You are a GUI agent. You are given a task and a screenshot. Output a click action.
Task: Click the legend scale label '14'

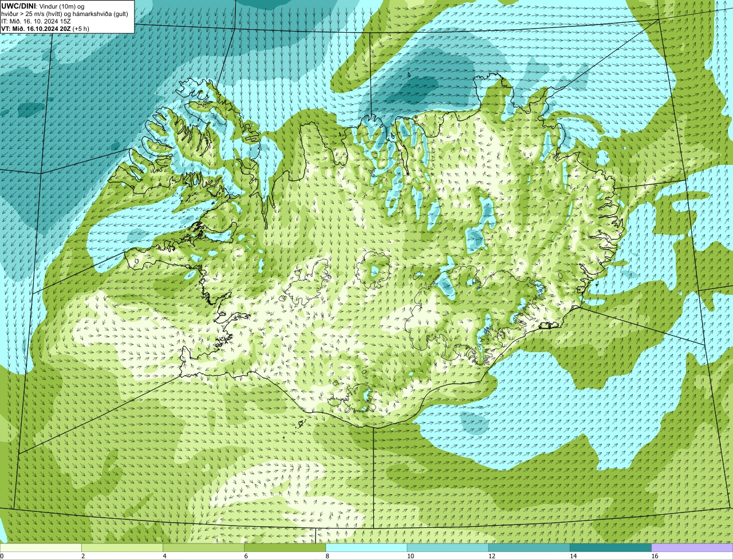point(573,556)
